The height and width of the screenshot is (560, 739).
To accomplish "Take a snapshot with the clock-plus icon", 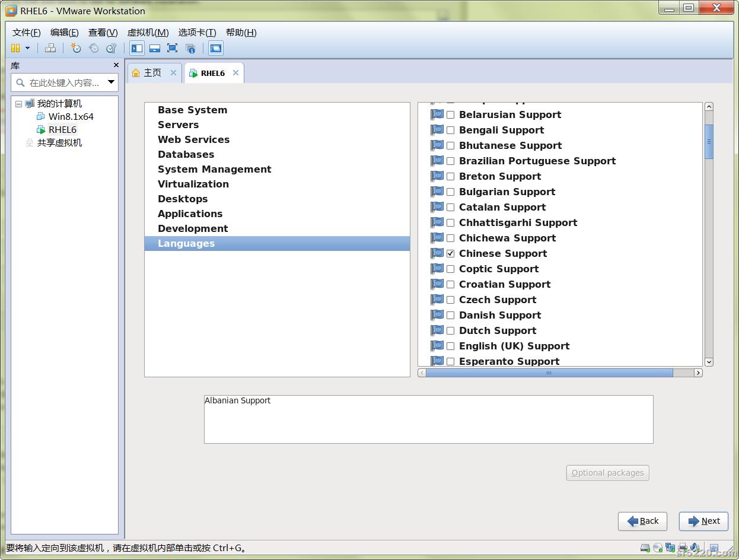I will point(76,48).
